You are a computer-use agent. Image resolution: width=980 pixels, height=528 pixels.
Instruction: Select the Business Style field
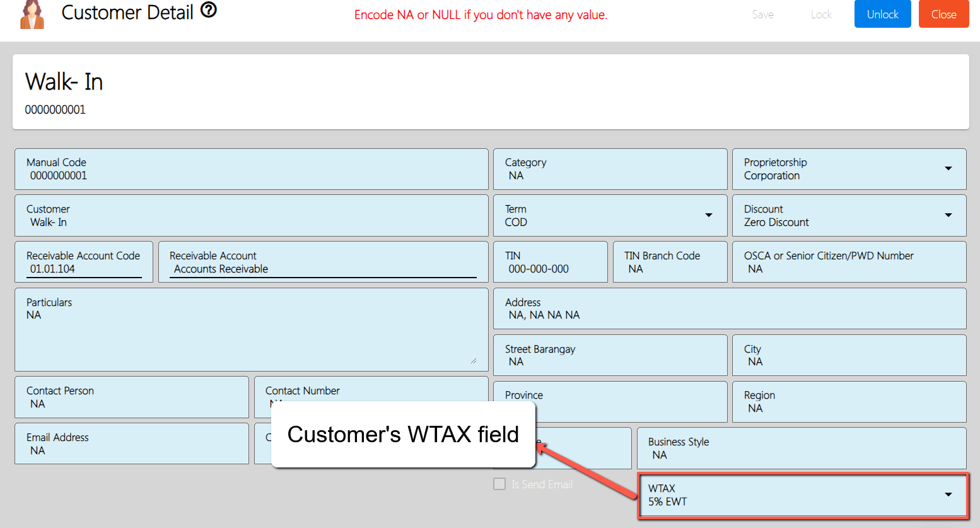[801, 455]
